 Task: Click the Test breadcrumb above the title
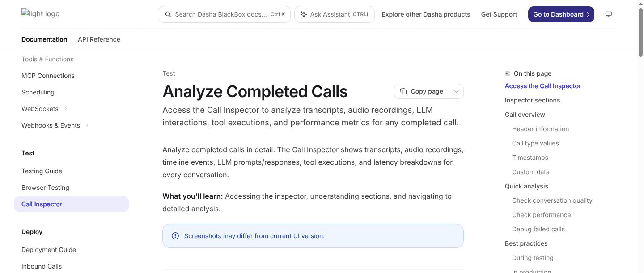tap(169, 73)
